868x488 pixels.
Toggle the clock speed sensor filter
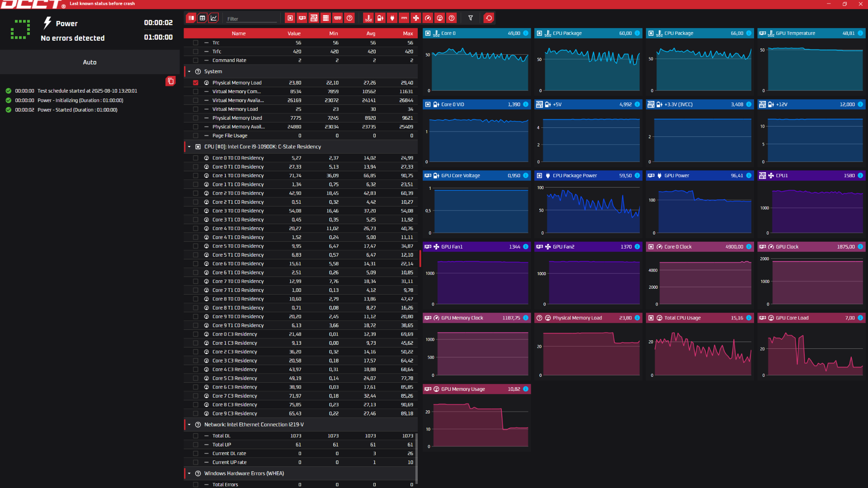[428, 18]
